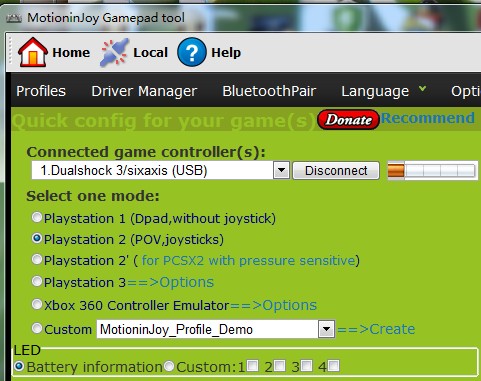The height and width of the screenshot is (381, 481).
Task: Click the Local plug connector icon
Action: click(x=114, y=52)
